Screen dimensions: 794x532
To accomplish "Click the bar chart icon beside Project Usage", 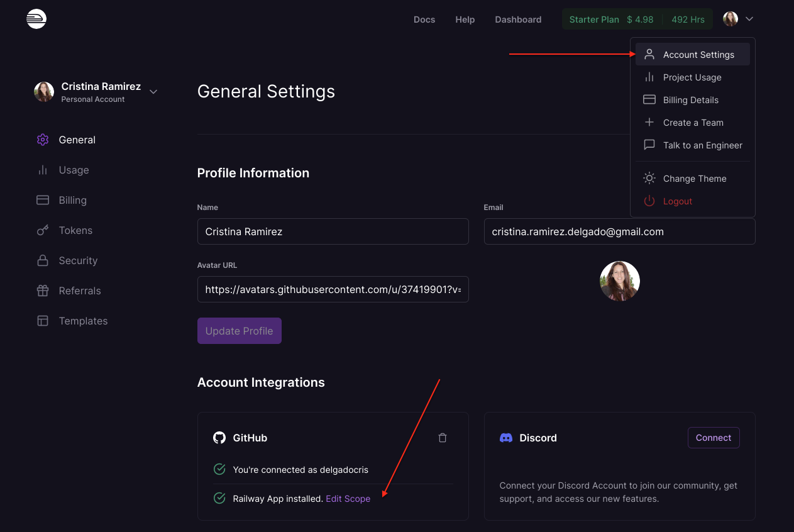I will (649, 77).
